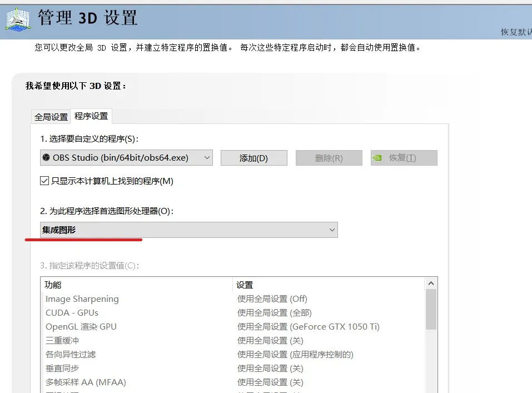Screen dimensions: 532x393
Task: Expand the 集成图形 graphics processor dropdown
Action: tap(188, 230)
